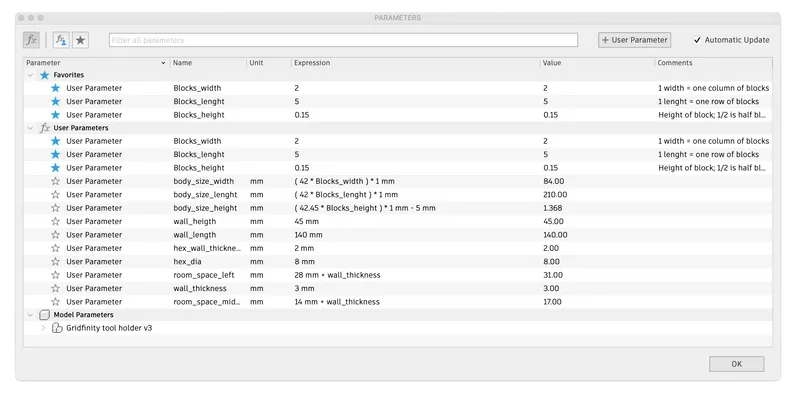Show favorites with the star toolbar icon
The height and width of the screenshot is (397, 800).
point(80,40)
